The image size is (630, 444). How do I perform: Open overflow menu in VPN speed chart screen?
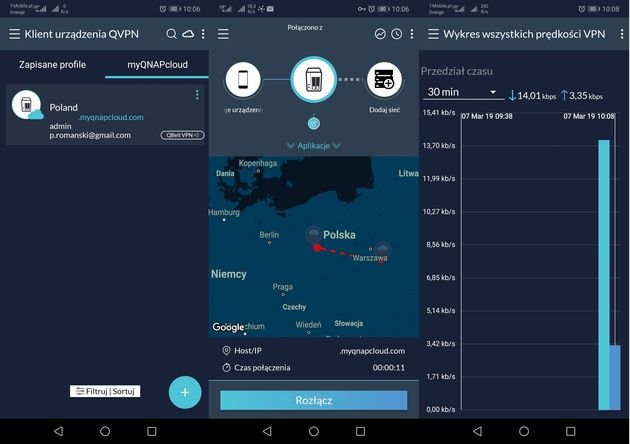(x=622, y=34)
